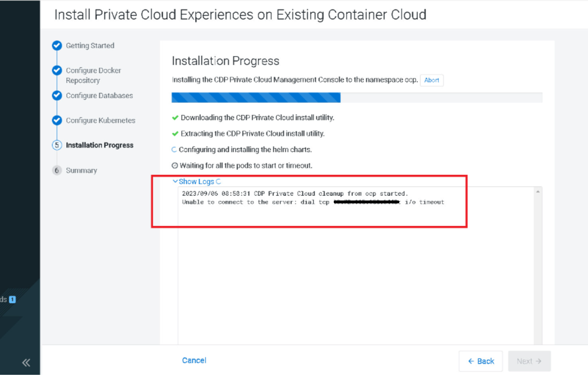588x376 pixels.
Task: Click the Getting Started checkmark icon
Action: 56,46
